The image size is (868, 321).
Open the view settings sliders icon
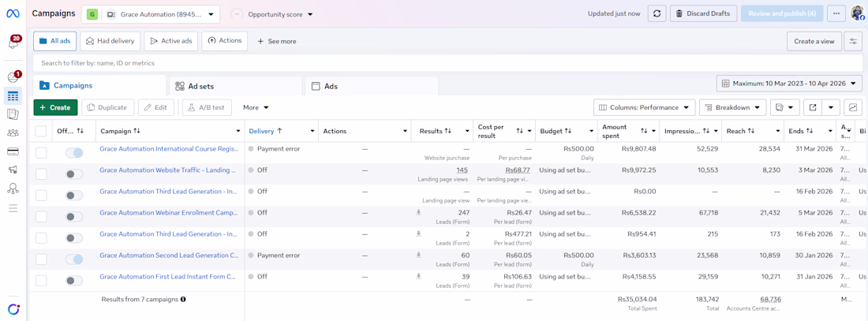(853, 41)
